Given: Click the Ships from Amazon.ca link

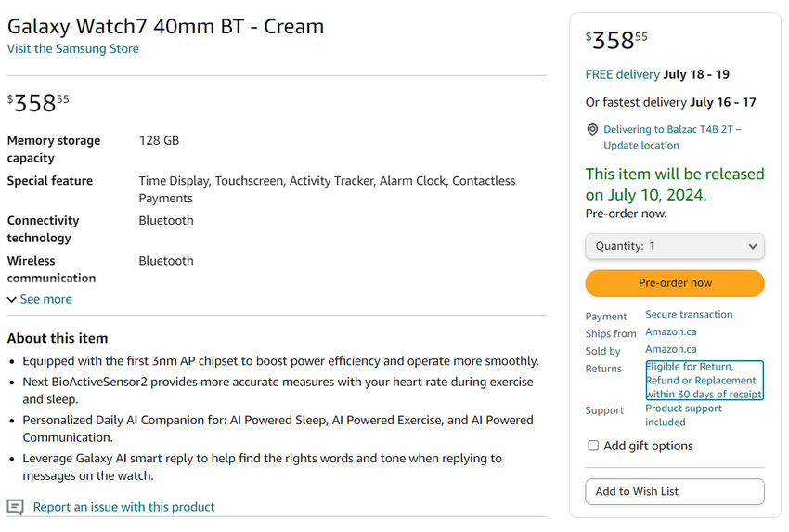Looking at the screenshot, I should [671, 331].
